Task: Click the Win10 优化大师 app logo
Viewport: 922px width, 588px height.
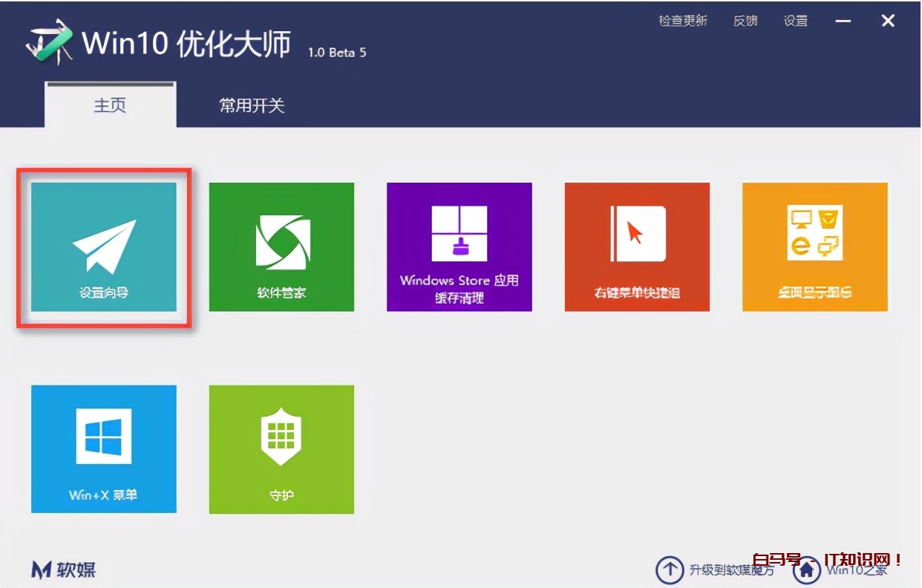Action: pyautogui.click(x=49, y=45)
